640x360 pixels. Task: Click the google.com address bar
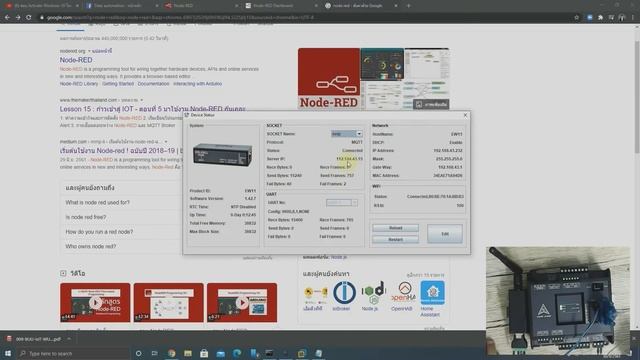coord(302,18)
